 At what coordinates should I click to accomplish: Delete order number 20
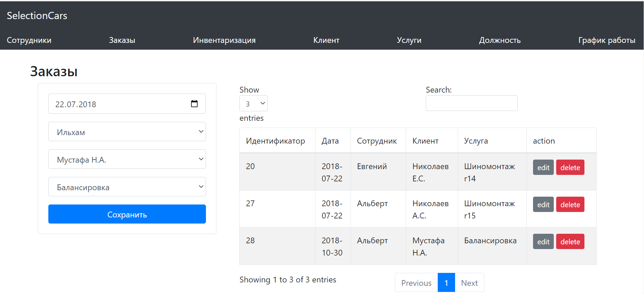[x=570, y=167]
